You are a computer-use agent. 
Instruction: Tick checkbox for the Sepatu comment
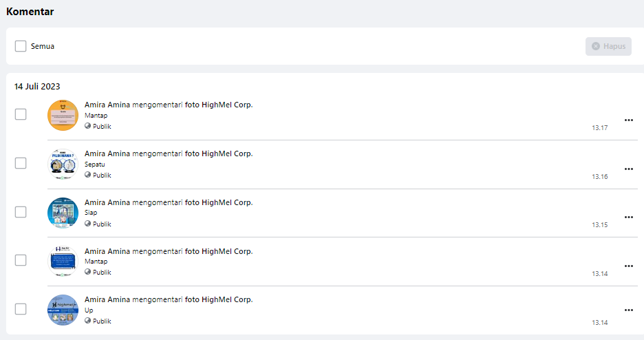21,163
